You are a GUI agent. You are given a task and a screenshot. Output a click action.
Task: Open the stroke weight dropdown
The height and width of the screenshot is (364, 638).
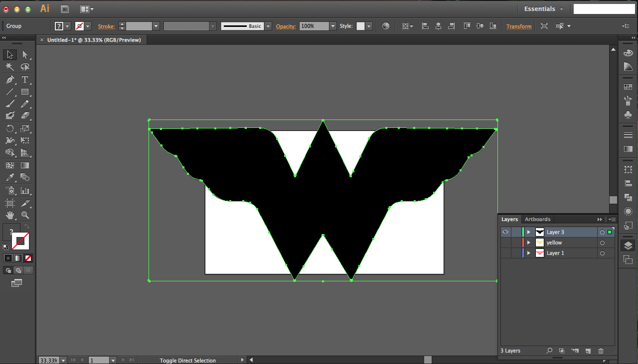[x=156, y=26]
